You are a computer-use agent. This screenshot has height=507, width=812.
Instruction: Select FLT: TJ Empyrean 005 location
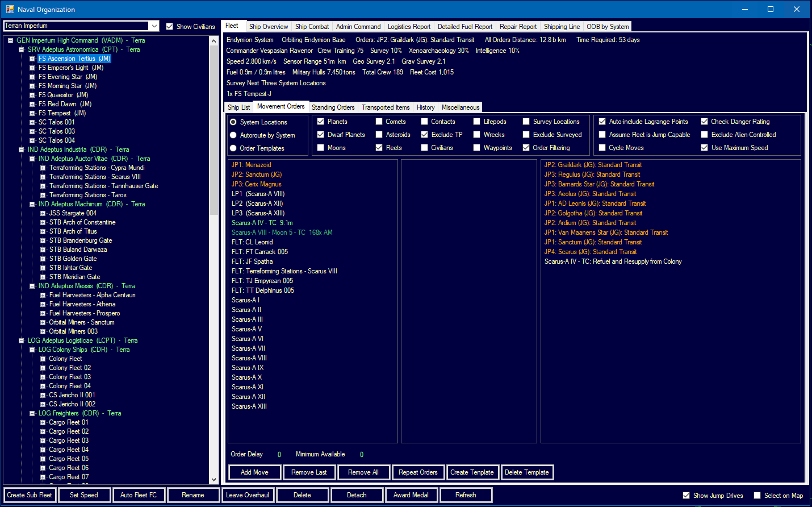(x=262, y=281)
